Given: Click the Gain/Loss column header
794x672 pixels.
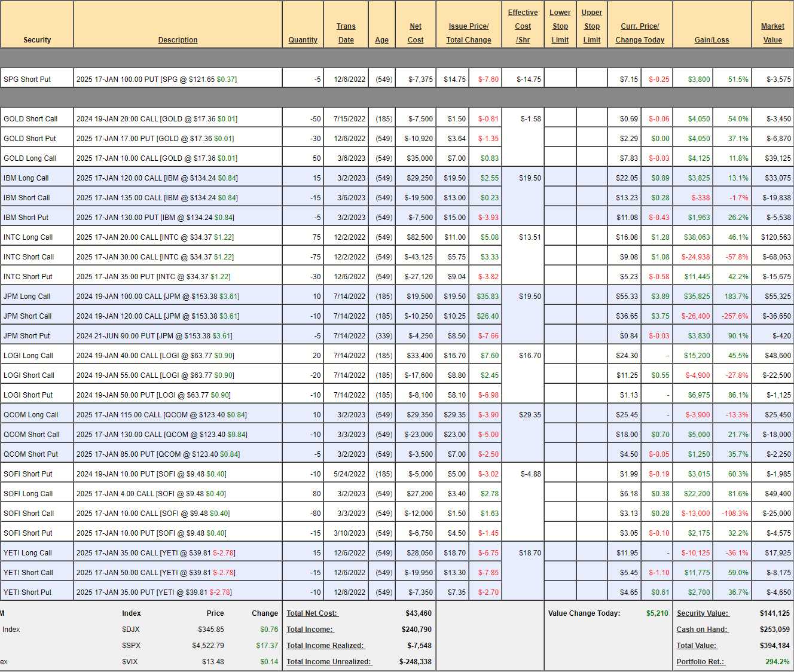Looking at the screenshot, I should (711, 40).
